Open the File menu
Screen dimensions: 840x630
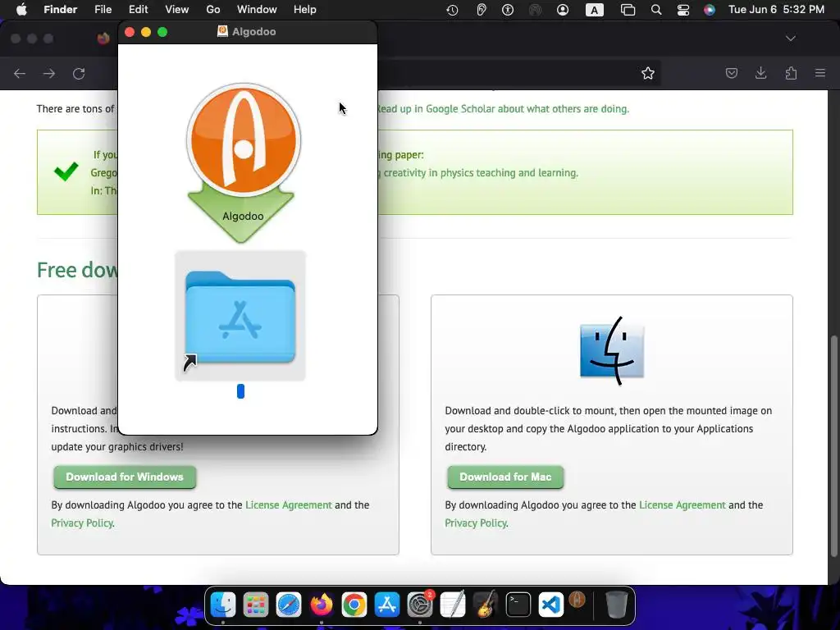coord(103,9)
